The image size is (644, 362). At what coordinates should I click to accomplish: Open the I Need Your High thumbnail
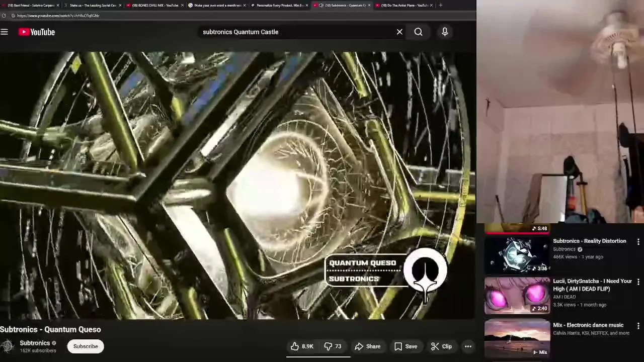(x=517, y=295)
